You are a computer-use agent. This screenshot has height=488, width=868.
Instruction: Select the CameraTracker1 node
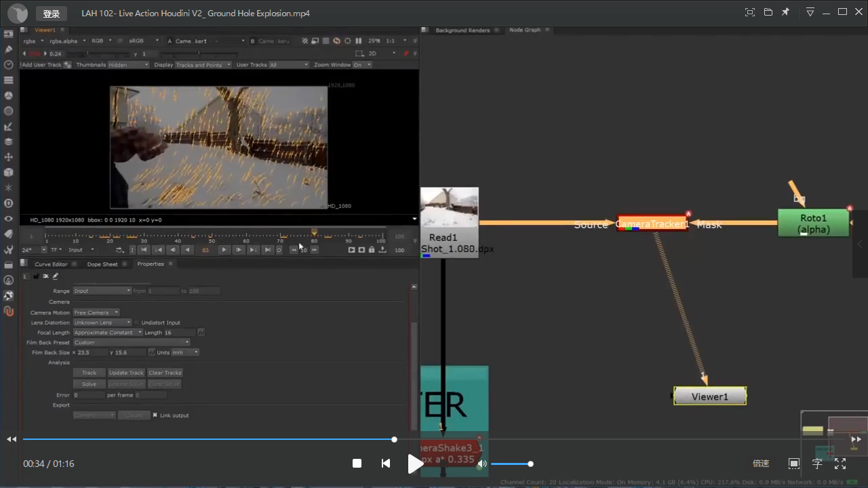tap(652, 224)
